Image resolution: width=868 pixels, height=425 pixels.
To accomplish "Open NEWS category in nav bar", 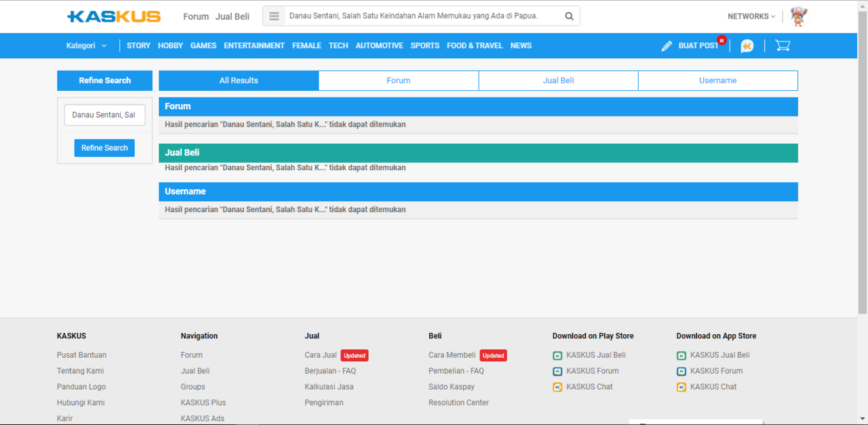I will pos(521,45).
